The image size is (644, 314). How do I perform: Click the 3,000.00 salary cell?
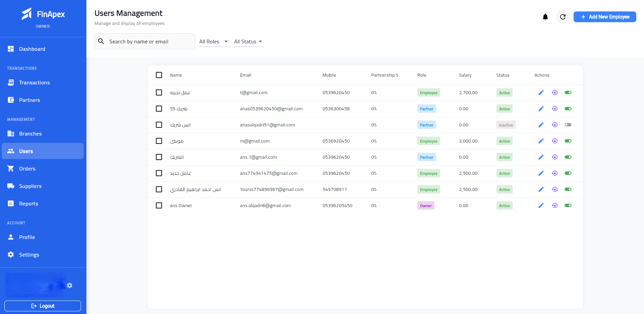point(468,141)
